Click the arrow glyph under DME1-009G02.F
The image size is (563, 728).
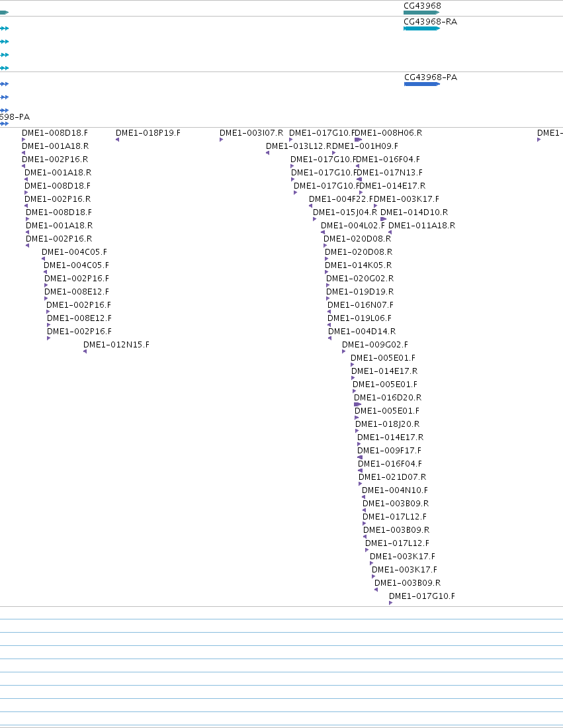tap(344, 351)
